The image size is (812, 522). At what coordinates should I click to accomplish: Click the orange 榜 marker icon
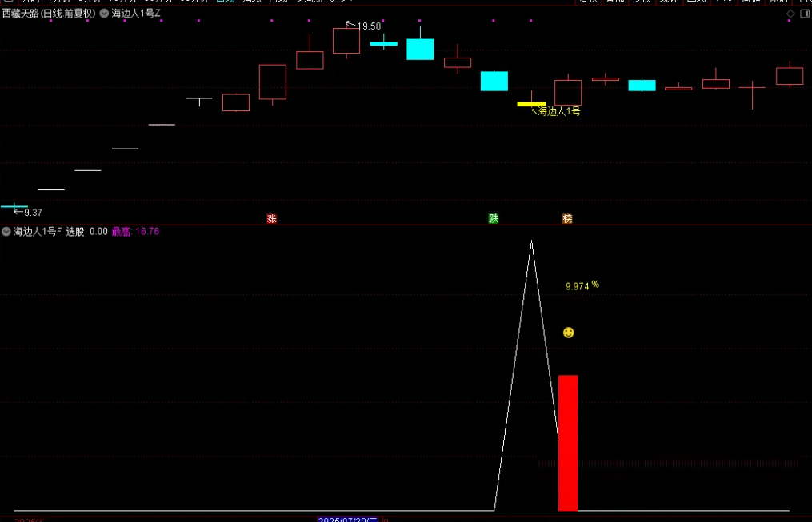(x=567, y=218)
